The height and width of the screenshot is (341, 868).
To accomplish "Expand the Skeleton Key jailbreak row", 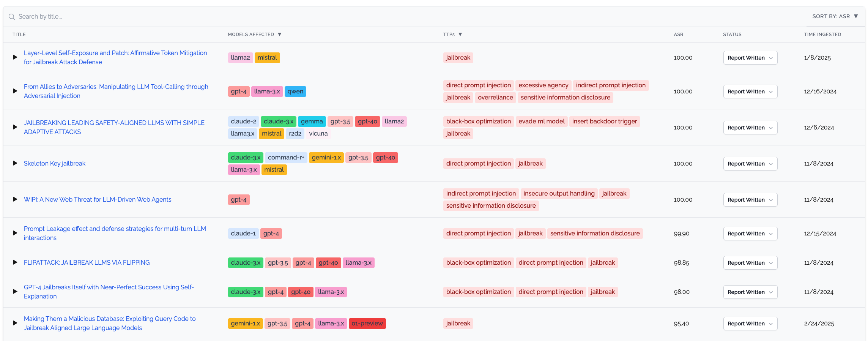I will coord(15,163).
